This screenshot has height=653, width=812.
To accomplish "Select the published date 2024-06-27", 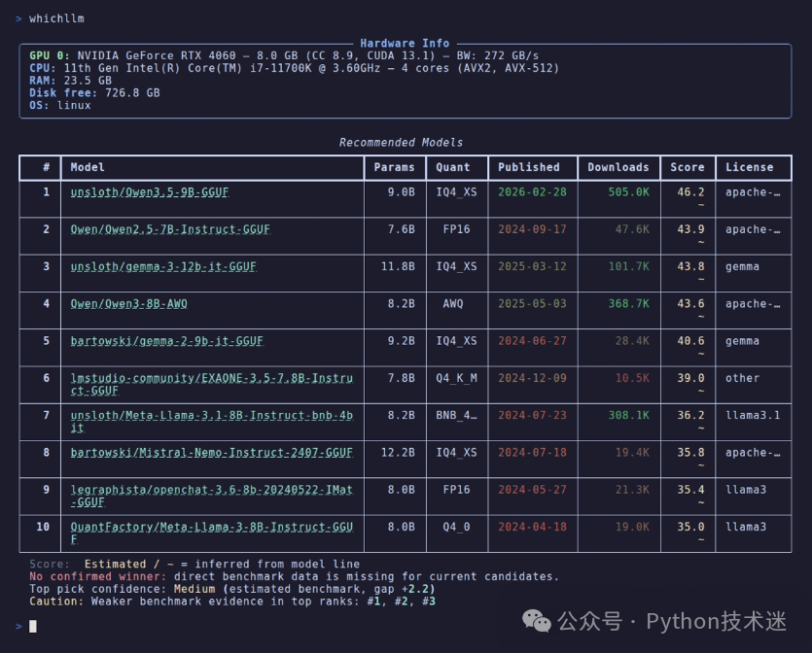I will click(x=532, y=341).
